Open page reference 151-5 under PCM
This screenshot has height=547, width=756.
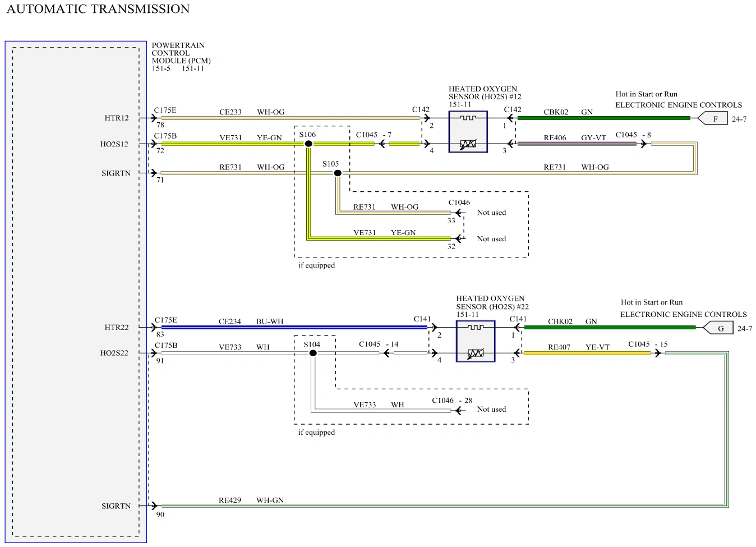(x=161, y=68)
